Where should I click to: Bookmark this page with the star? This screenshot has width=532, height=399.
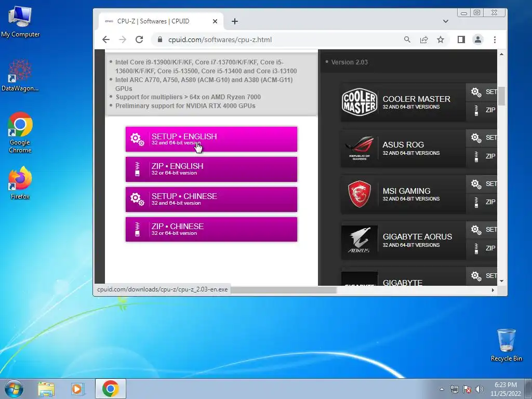pos(441,39)
